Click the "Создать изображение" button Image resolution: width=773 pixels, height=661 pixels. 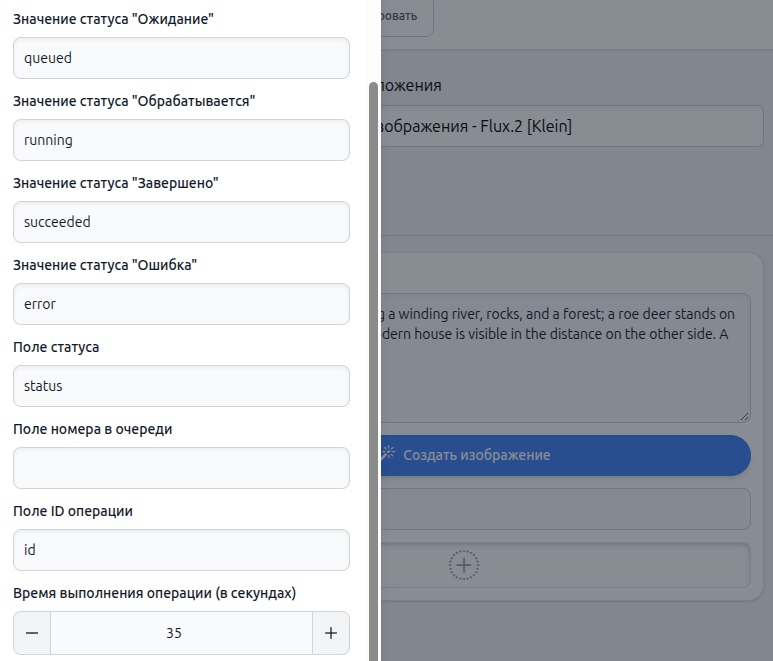click(566, 455)
